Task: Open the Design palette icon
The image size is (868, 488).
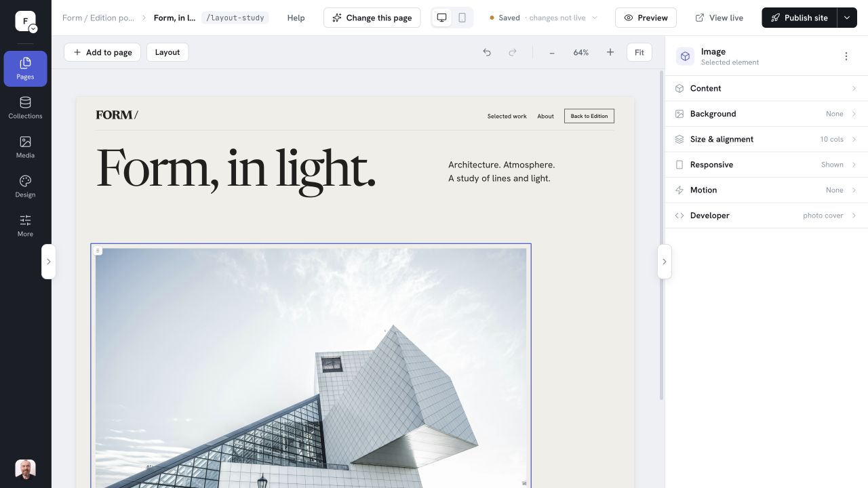Action: coord(25,181)
